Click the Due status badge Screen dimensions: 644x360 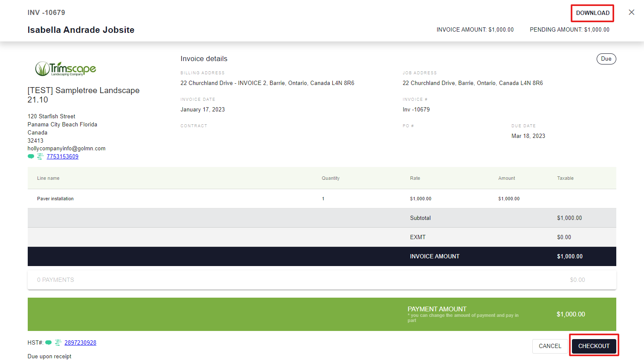[x=606, y=59]
